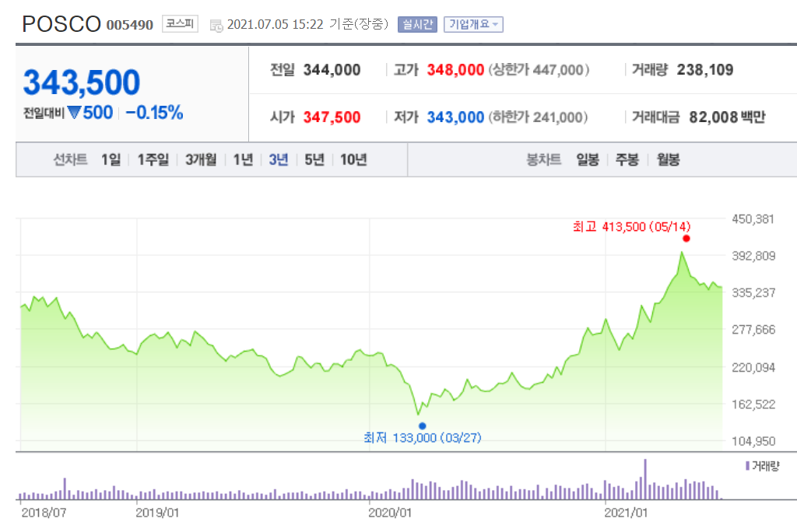Click the 거래량 volume legend

click(x=763, y=466)
